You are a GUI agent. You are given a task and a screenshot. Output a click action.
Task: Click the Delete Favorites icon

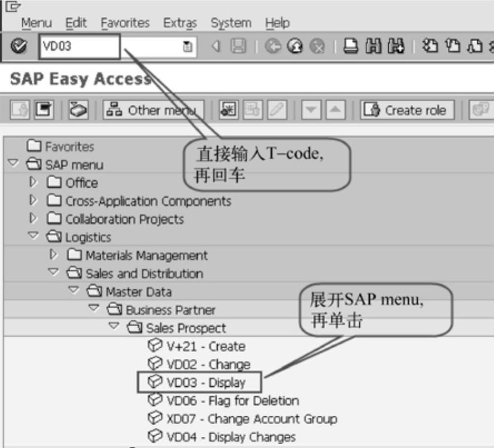click(253, 110)
